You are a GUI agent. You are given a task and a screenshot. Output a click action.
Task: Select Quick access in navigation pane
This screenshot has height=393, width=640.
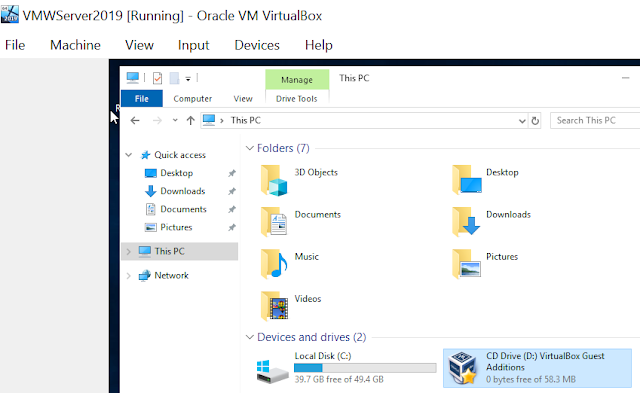coord(180,155)
